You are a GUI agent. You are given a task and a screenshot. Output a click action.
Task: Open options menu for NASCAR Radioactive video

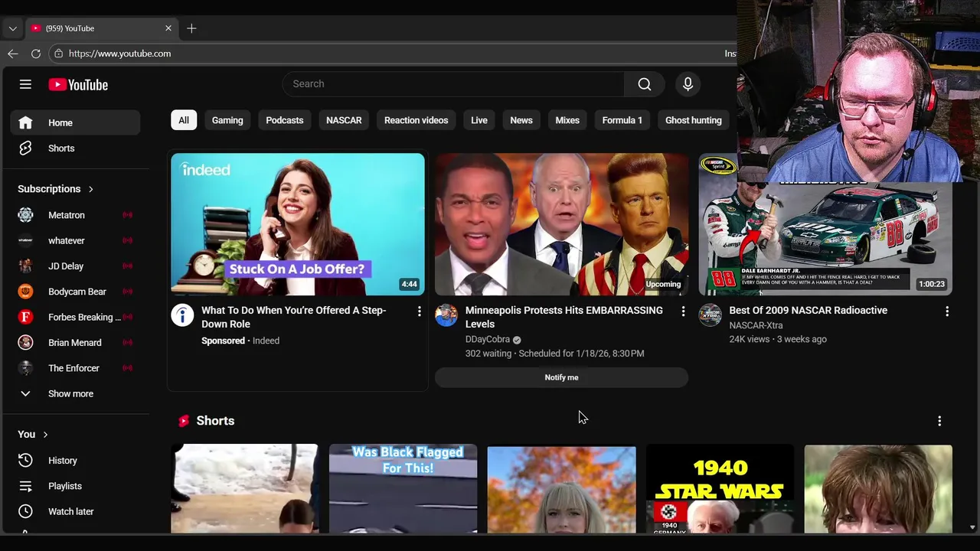tap(947, 311)
